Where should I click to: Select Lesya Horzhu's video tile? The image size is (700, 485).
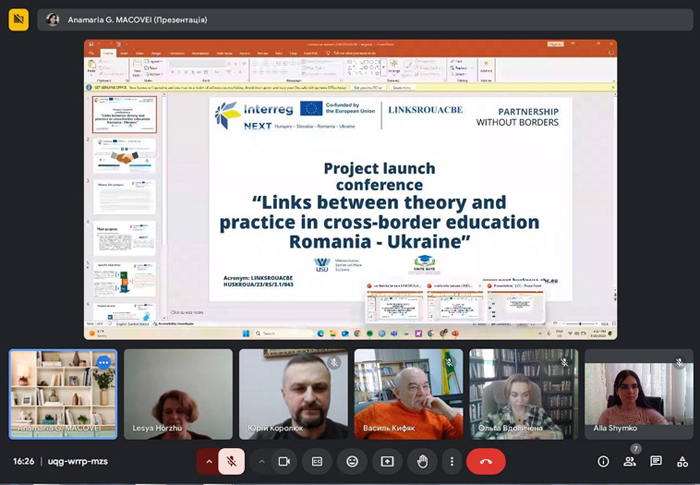click(178, 394)
